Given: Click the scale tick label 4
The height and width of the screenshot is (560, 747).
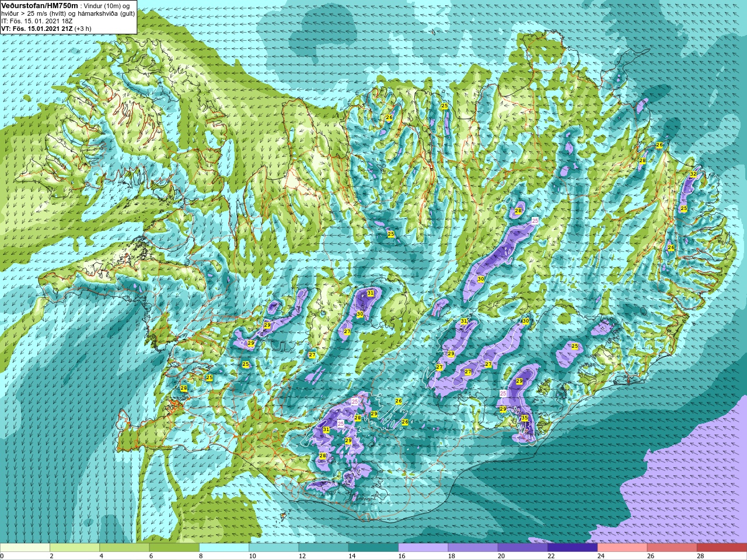Looking at the screenshot, I should 101,556.
